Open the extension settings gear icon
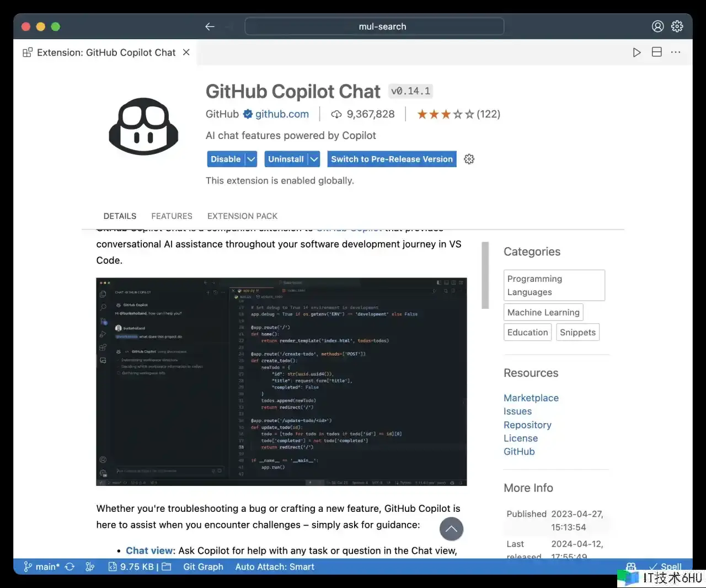Viewport: 706px width, 588px height. [x=469, y=159]
